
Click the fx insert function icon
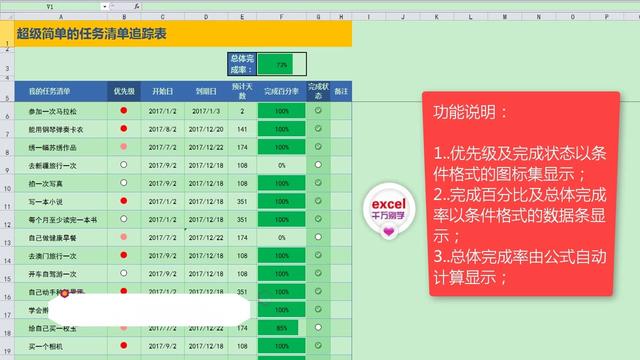click(136, 6)
